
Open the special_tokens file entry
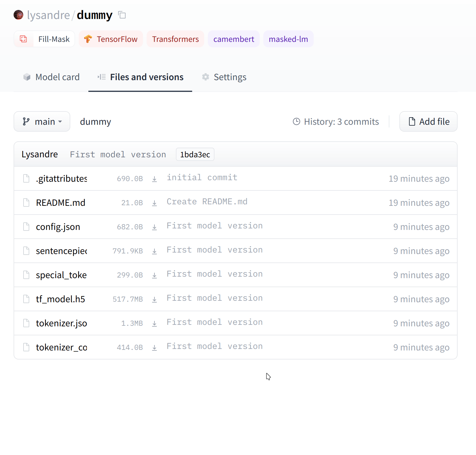[61, 275]
